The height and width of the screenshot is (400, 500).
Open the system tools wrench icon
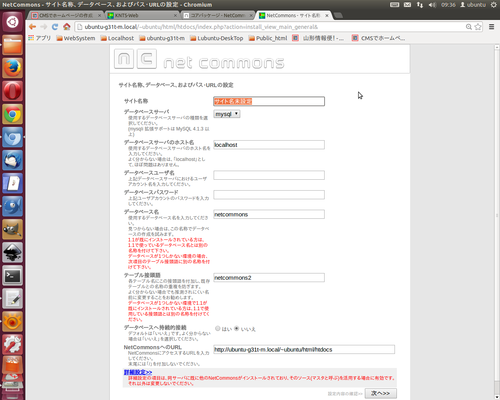13,345
